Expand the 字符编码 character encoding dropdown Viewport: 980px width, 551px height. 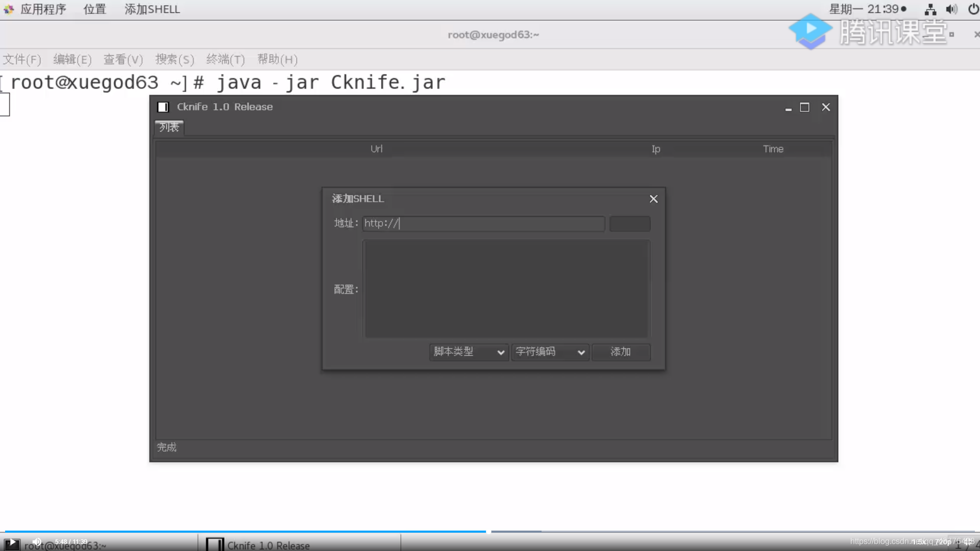[550, 352]
